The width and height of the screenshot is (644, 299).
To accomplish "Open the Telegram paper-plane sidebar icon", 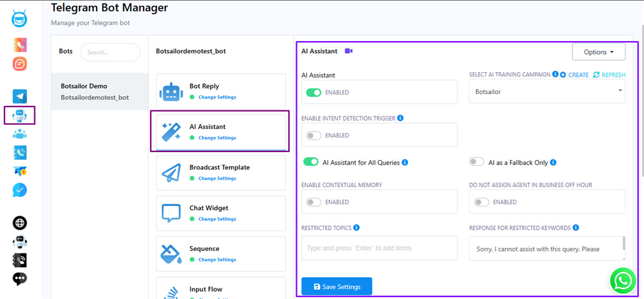I will pos(20,96).
